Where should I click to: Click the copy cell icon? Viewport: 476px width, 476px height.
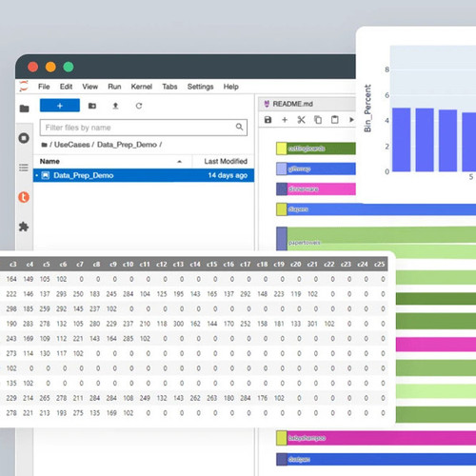(318, 120)
